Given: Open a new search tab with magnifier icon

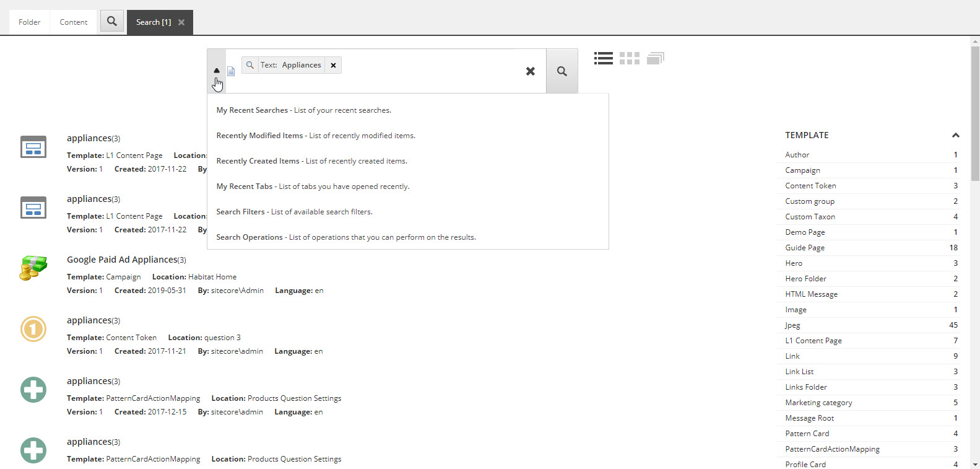Looking at the screenshot, I should click(112, 22).
